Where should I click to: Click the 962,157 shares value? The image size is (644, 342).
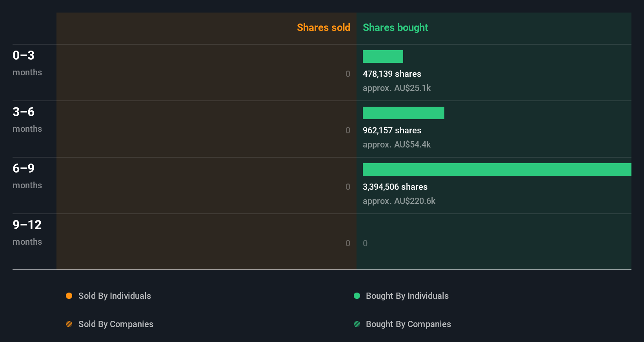click(x=392, y=130)
